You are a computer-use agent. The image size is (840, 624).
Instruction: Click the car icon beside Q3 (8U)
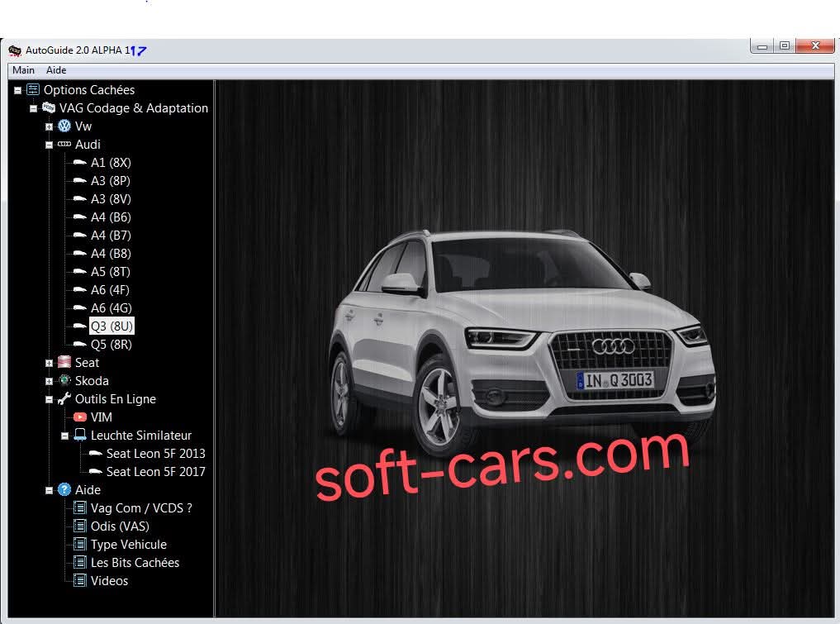[80, 326]
